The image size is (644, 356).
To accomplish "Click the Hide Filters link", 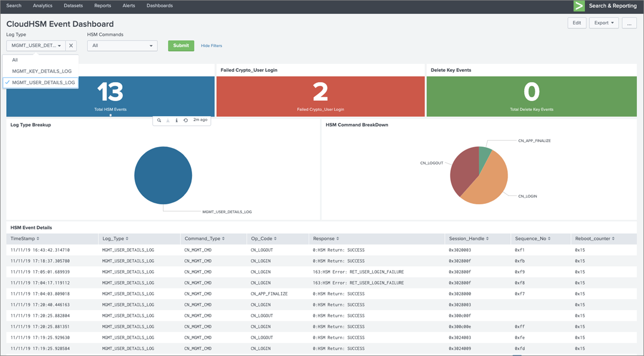I will point(212,46).
